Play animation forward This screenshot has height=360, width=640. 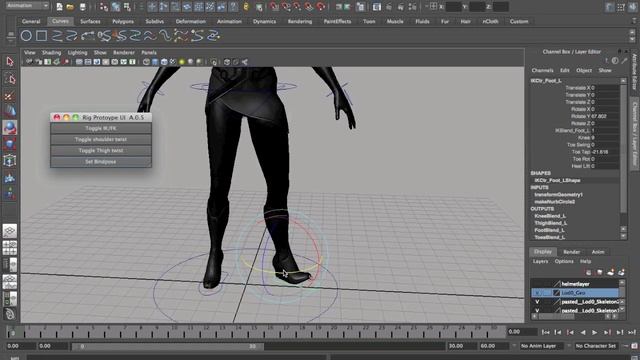tap(595, 332)
